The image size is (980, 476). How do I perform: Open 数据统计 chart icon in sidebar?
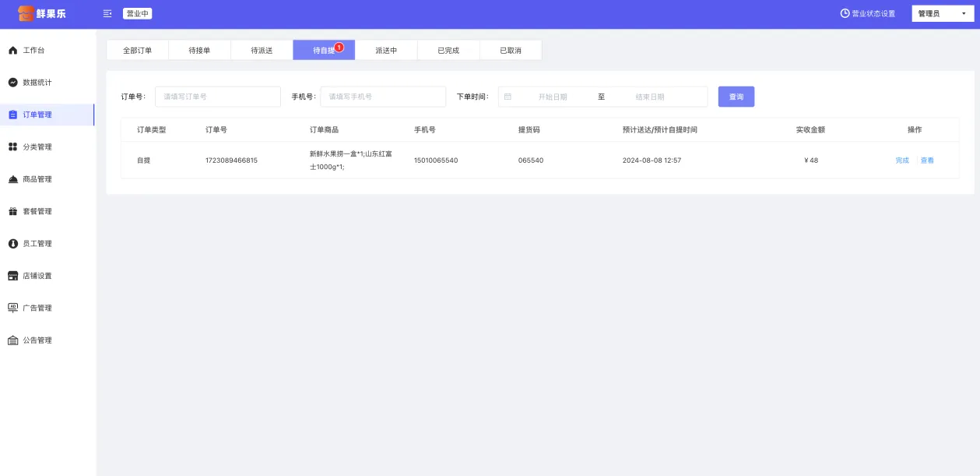coord(12,83)
